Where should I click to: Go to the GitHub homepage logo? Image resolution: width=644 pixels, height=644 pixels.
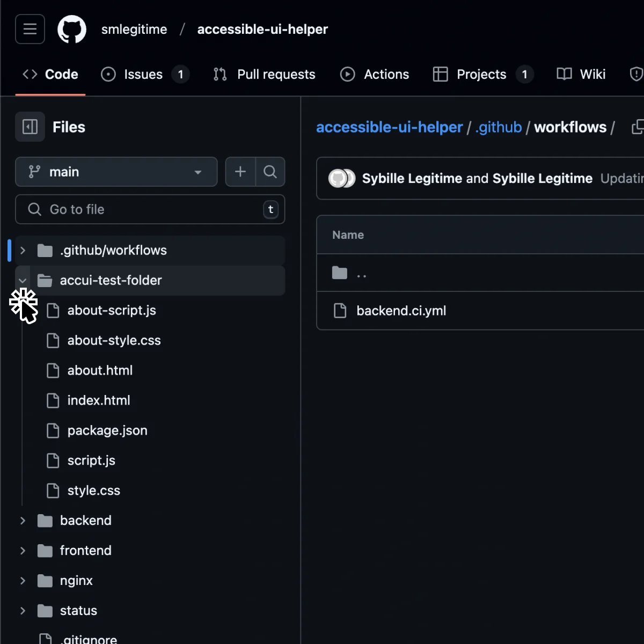[x=72, y=29]
